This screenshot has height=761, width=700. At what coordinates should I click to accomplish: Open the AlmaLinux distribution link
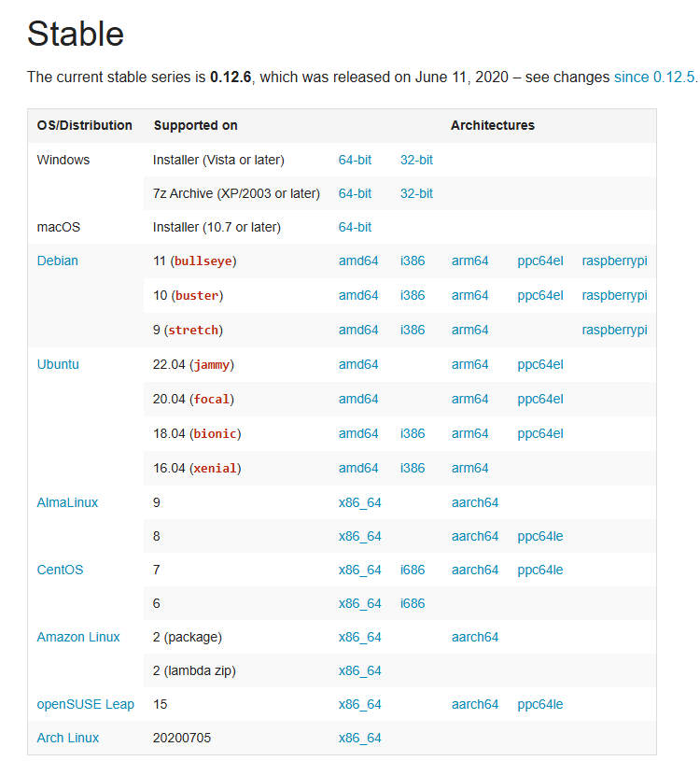tap(67, 502)
